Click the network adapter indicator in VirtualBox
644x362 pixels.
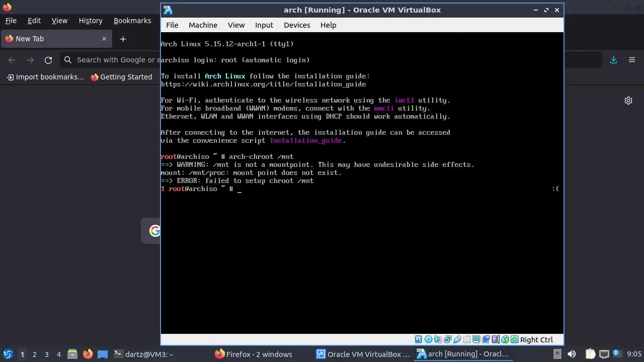pos(448,339)
